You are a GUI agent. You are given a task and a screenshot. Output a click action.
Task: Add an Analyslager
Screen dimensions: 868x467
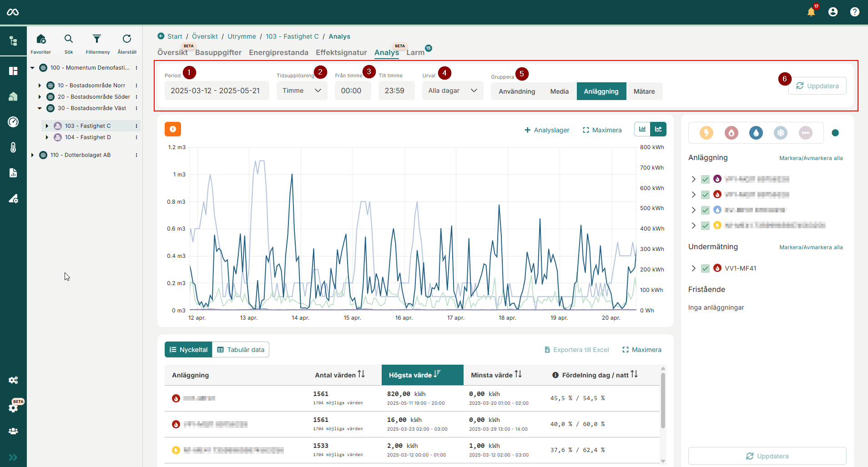(x=547, y=130)
